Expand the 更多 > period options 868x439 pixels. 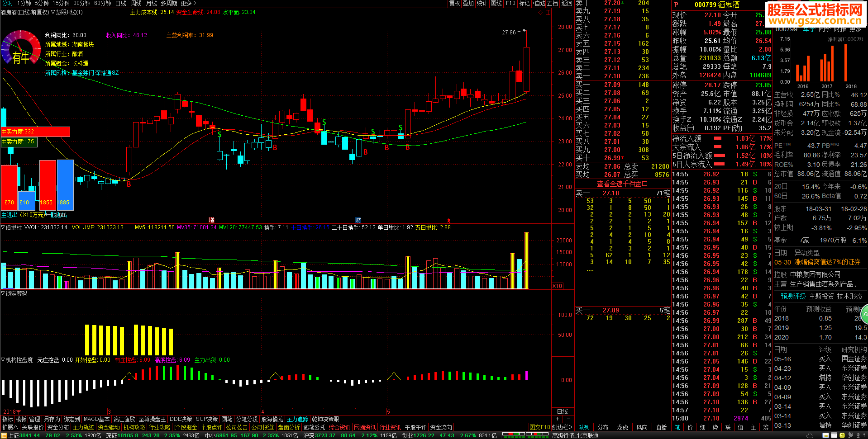[x=188, y=3]
